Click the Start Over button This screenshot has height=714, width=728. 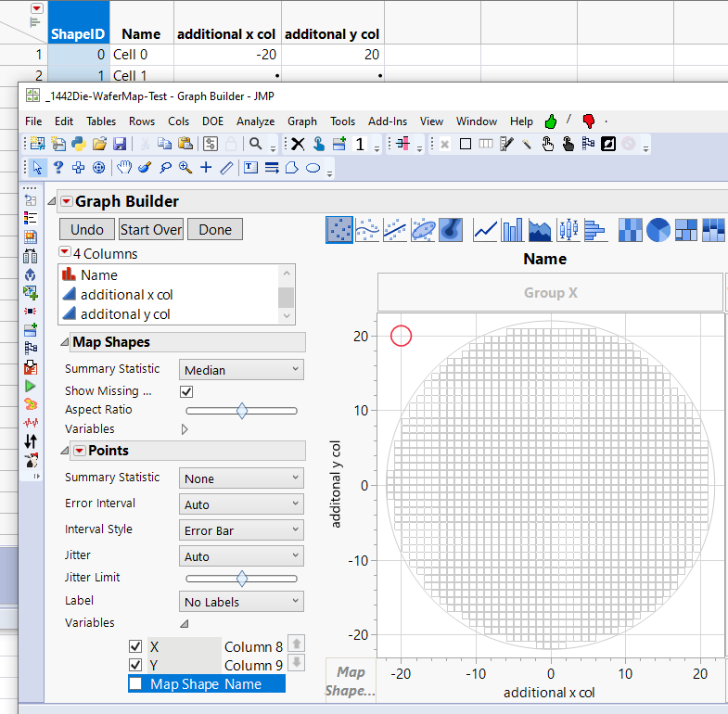151,230
